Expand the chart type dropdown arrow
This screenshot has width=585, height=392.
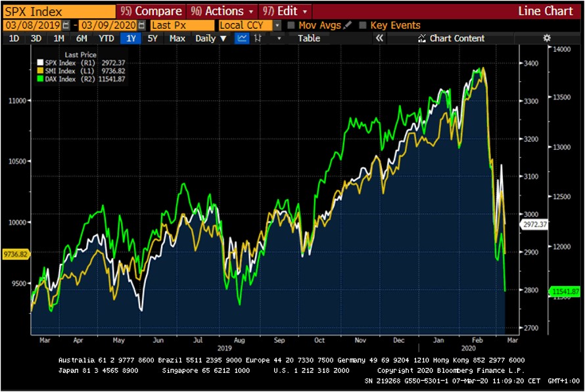(279, 38)
